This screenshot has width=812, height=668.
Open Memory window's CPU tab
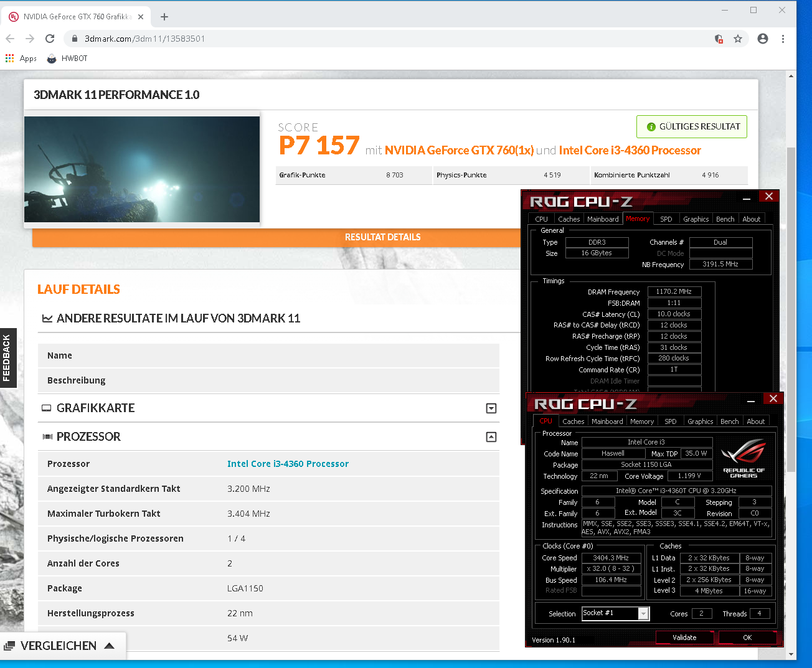pos(541,219)
